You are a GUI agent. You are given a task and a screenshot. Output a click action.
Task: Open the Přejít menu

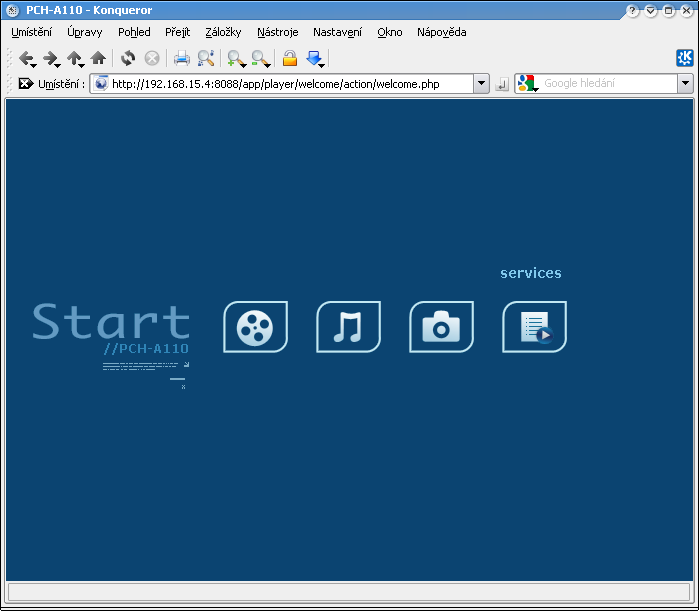click(177, 32)
